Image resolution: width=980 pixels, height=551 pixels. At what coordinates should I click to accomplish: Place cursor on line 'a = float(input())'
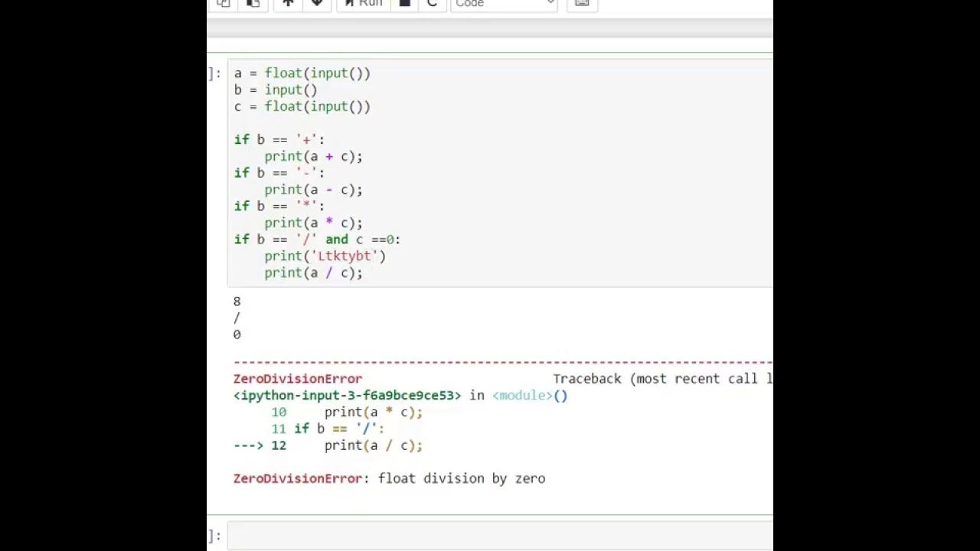click(x=302, y=73)
